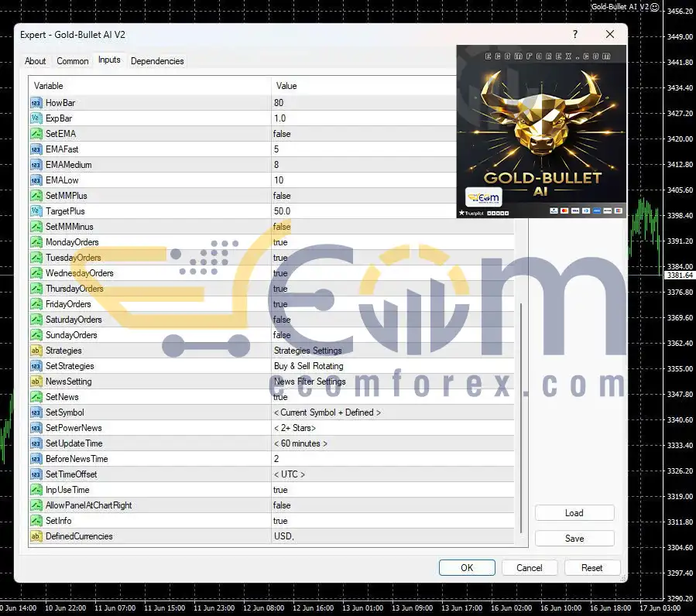Viewport: 696px width, 616px height.
Task: Click the HowBar integer type icon
Action: 36,103
